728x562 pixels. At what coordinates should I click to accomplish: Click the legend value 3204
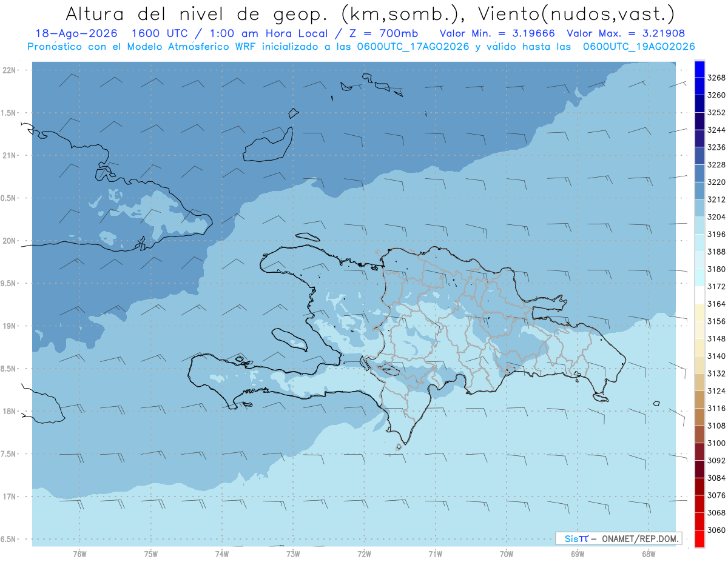pos(716,217)
